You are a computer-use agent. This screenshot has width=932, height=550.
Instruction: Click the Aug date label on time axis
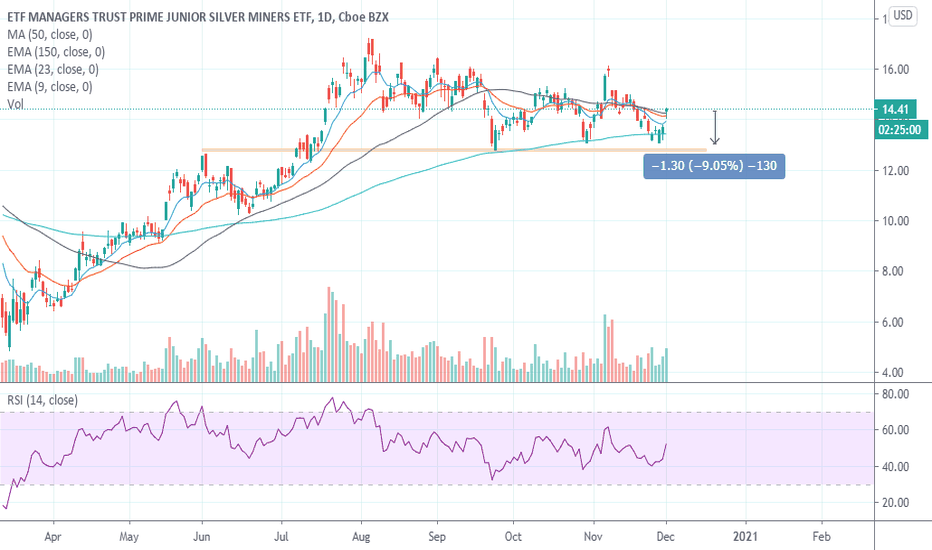361,536
